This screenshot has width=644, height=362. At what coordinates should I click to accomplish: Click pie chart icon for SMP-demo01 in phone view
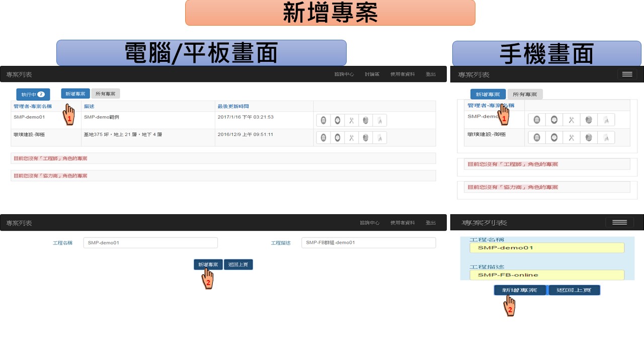[x=588, y=120]
